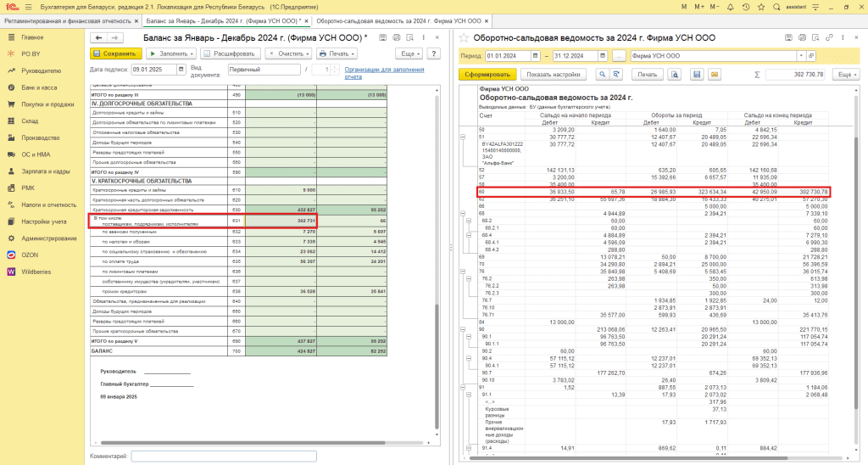Increase the correction number stepper
Screen dimensions: 868x465
pos(334,67)
